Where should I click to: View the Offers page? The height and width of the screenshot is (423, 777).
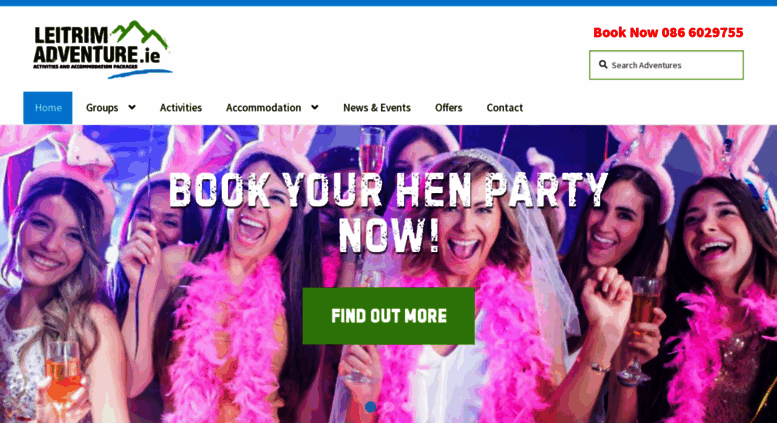(448, 107)
